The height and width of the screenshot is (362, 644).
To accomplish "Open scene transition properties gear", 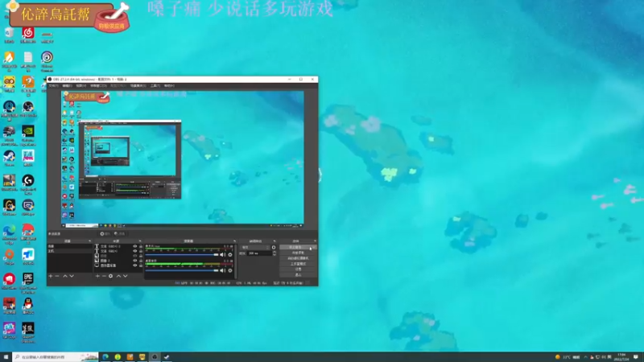I will (274, 248).
